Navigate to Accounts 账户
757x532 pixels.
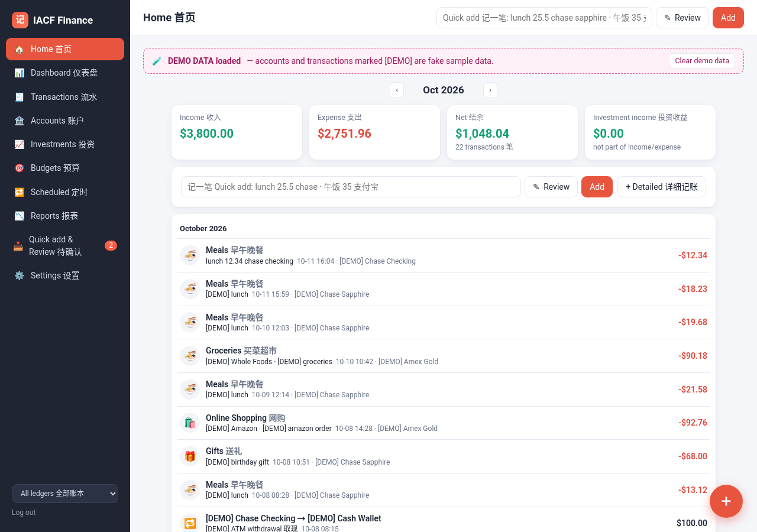(x=65, y=121)
